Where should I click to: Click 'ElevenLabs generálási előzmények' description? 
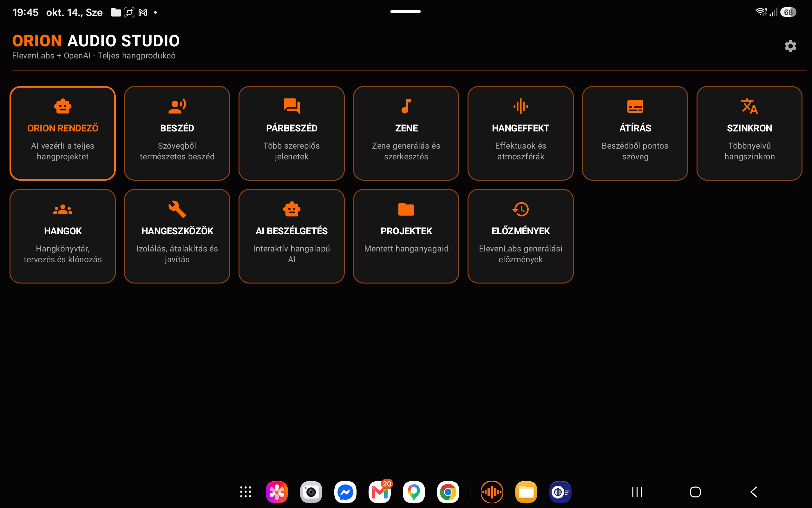(x=521, y=254)
